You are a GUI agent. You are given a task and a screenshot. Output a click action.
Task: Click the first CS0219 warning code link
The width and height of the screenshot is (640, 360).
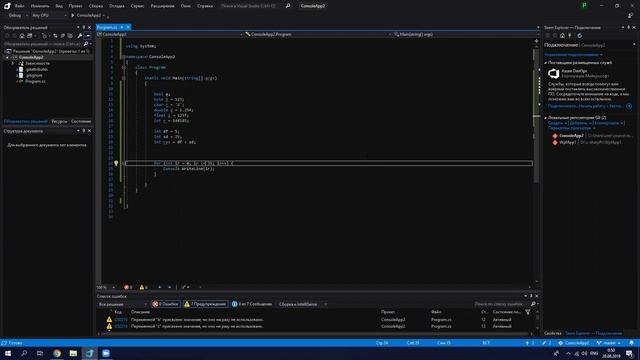click(x=121, y=320)
